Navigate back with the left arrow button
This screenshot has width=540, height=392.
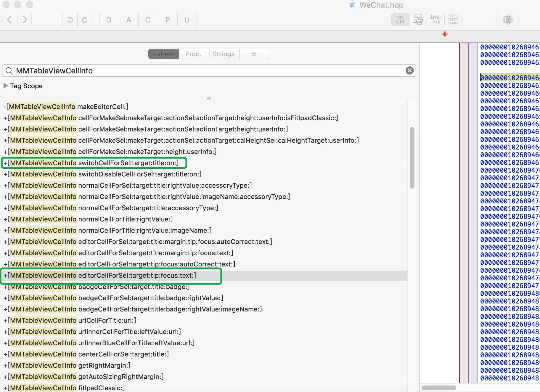pyautogui.click(x=9, y=20)
